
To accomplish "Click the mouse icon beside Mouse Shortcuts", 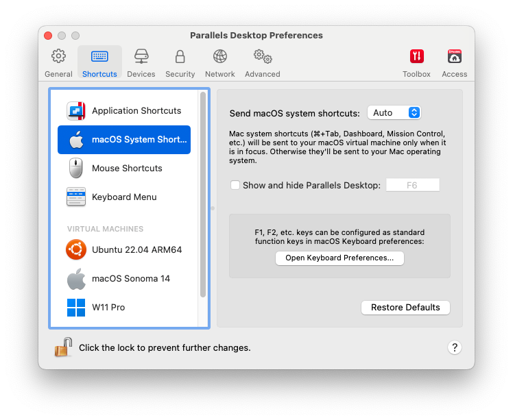I will click(76, 169).
